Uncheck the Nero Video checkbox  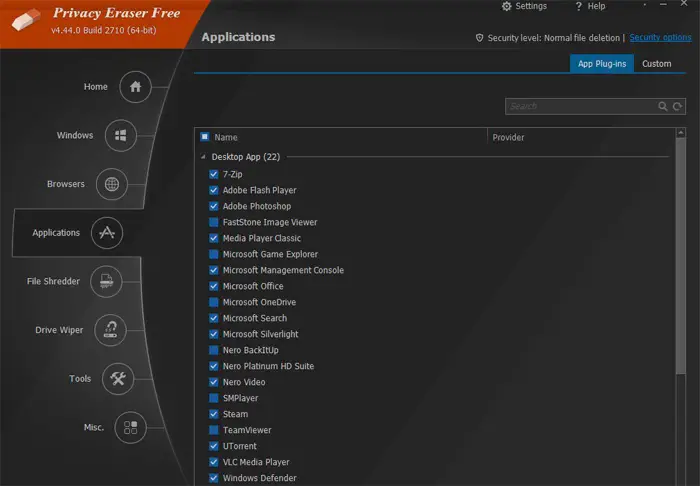214,382
